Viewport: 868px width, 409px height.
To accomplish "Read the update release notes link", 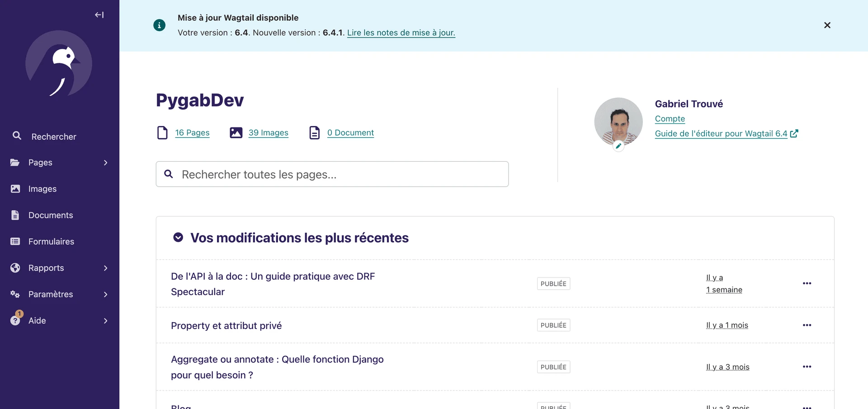I will pos(401,33).
